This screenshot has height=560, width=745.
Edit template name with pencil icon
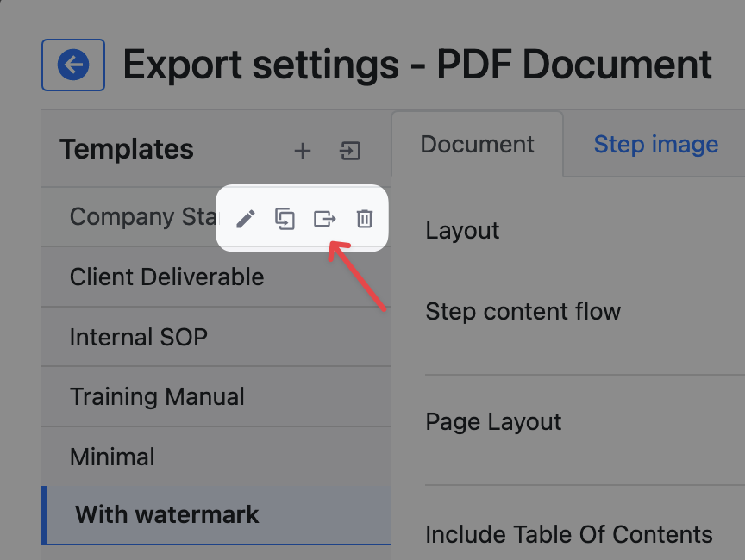click(246, 219)
